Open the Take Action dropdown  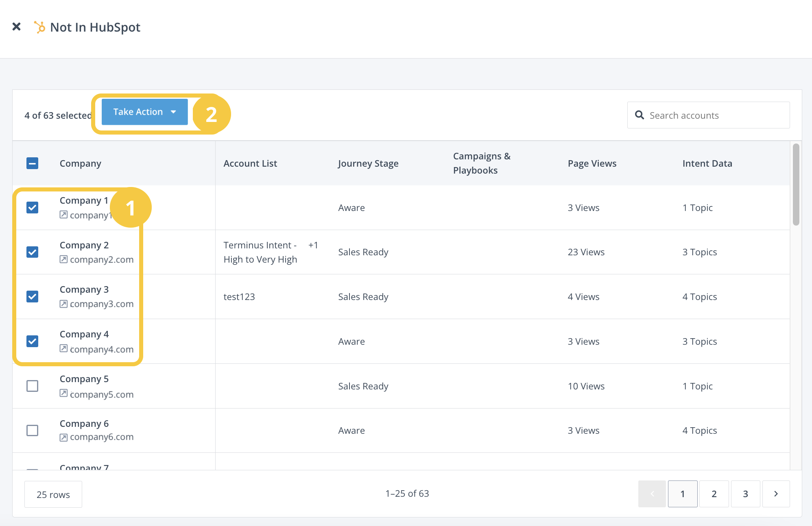coord(144,112)
